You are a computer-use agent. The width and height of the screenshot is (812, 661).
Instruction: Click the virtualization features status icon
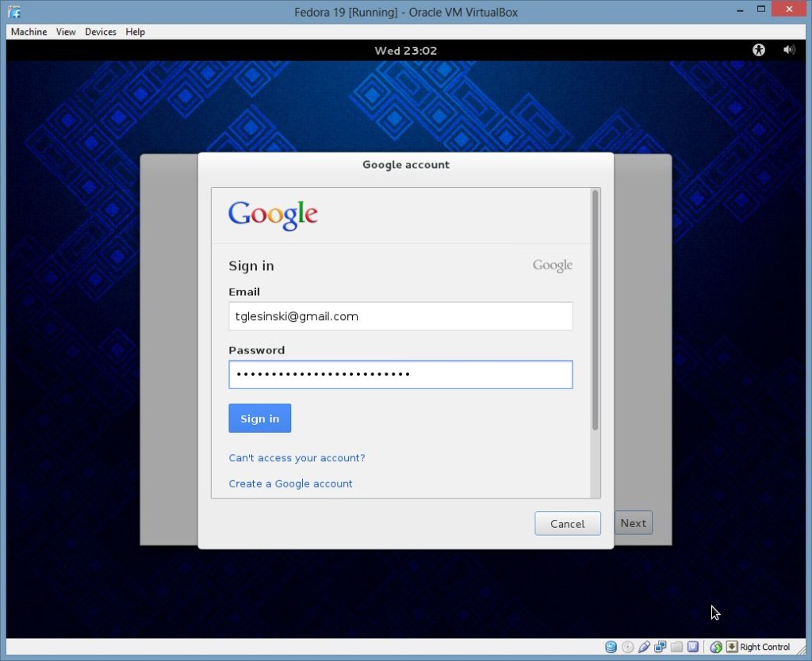693,647
